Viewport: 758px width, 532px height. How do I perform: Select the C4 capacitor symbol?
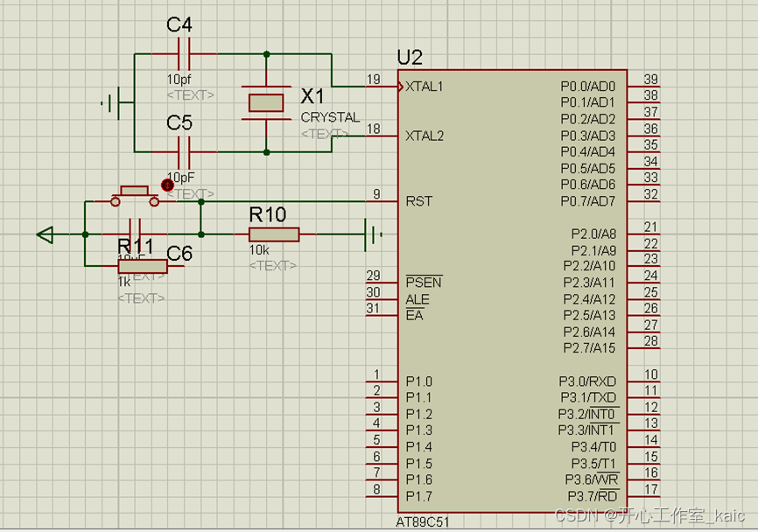pos(184,54)
